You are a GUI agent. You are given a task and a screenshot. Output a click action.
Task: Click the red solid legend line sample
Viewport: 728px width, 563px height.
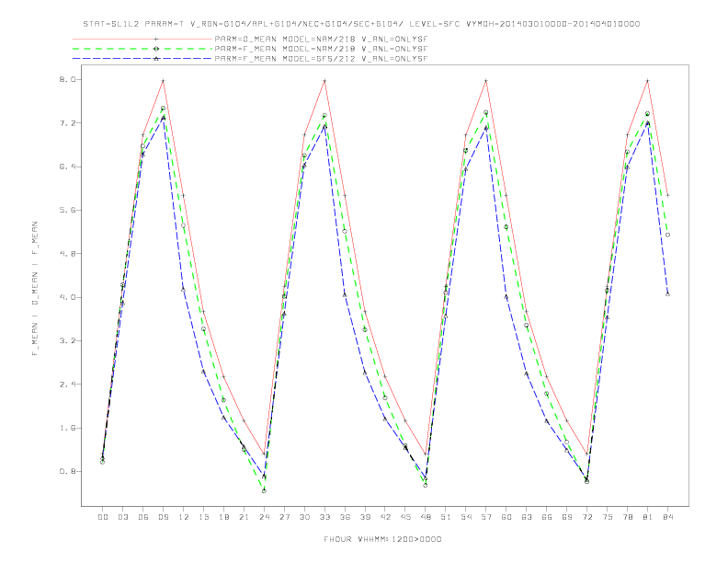[x=142, y=39]
